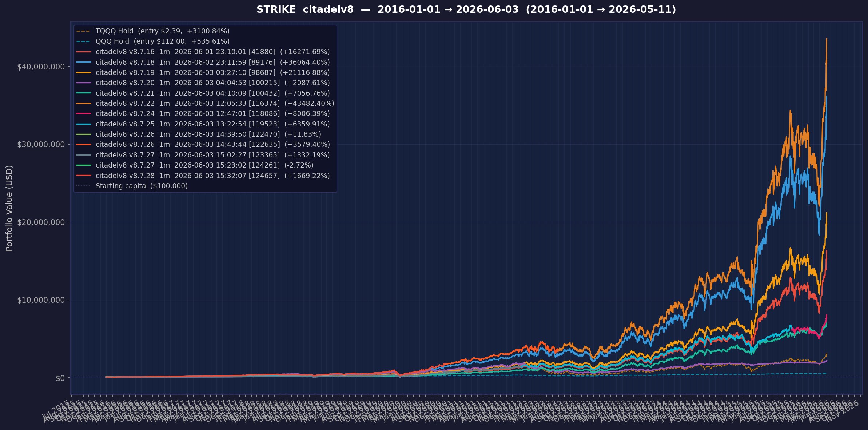
Task: Click the $30,000,000 y-axis label
Action: pos(41,145)
